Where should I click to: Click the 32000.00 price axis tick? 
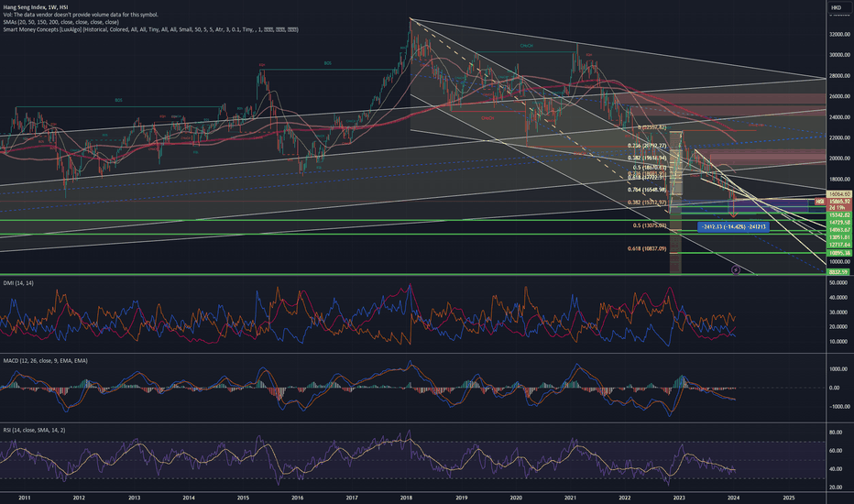[839, 34]
